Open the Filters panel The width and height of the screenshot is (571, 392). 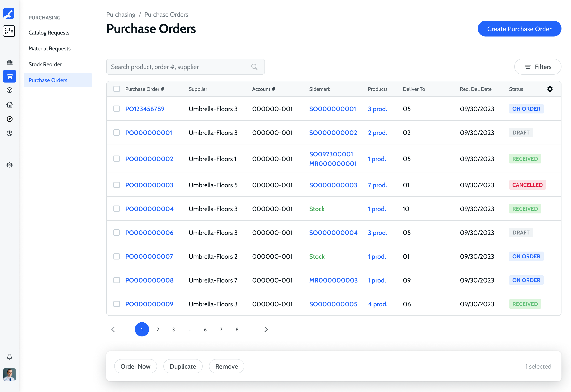coord(537,67)
